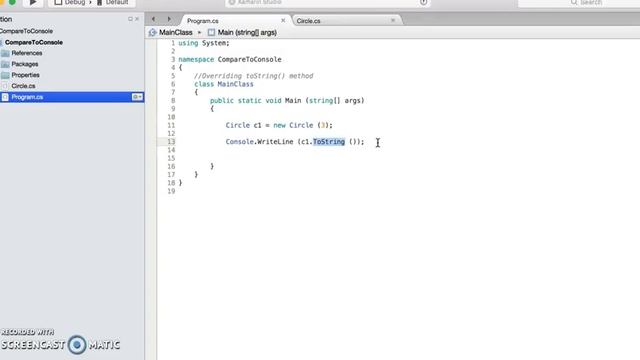Navigate forward in the editor history
Image resolution: width=640 pixels, height=360 pixels.
coord(169,19)
